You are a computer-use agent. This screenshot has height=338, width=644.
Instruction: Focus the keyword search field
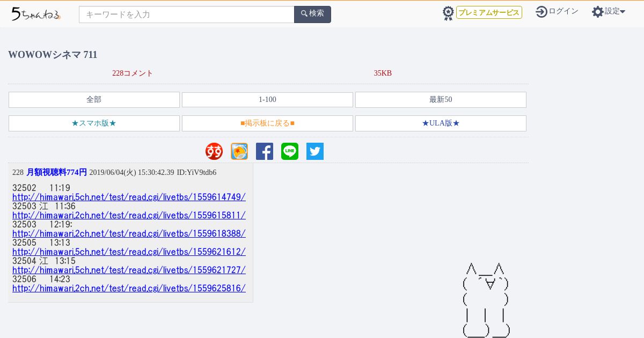tap(187, 14)
